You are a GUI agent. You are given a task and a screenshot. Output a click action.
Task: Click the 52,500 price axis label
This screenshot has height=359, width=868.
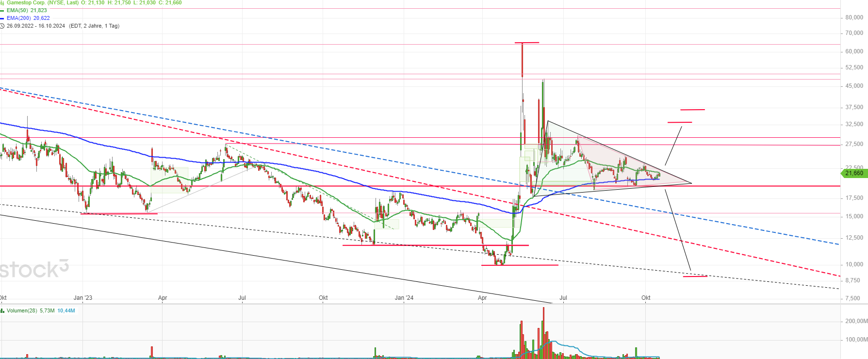(854, 67)
